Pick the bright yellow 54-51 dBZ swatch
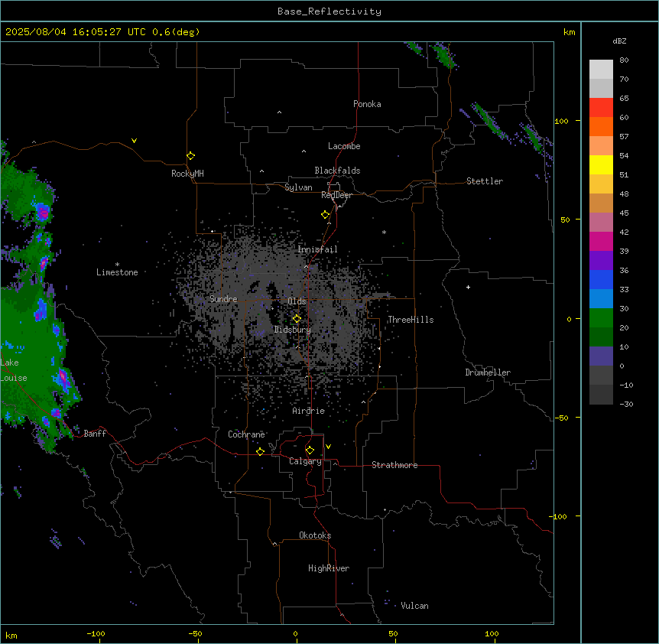 point(601,164)
